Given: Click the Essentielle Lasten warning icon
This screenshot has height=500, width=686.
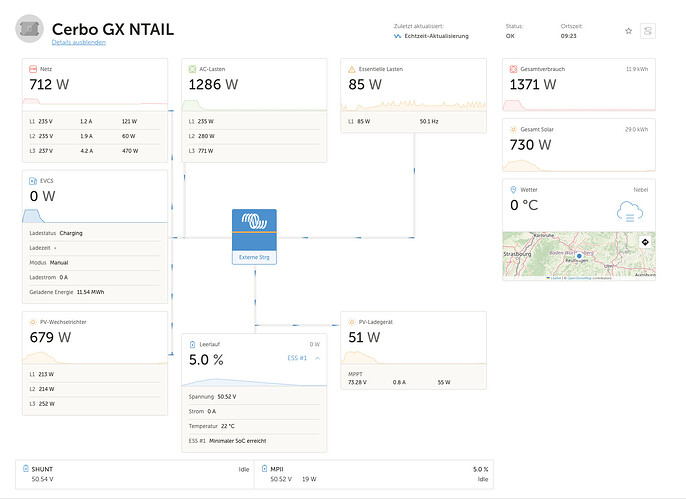Looking at the screenshot, I should (x=352, y=69).
